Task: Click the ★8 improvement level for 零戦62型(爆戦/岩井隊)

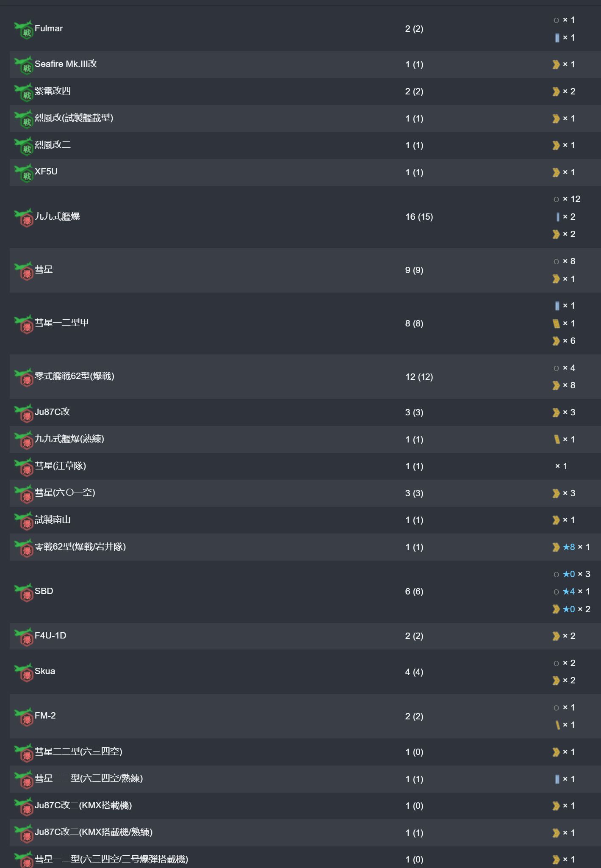Action: 569,547
